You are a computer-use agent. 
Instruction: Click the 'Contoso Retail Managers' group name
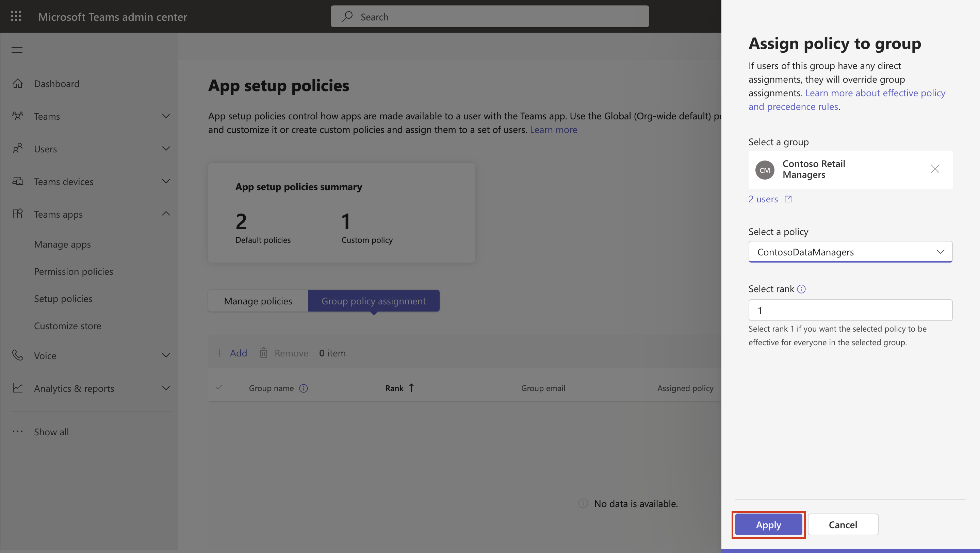[x=814, y=169]
